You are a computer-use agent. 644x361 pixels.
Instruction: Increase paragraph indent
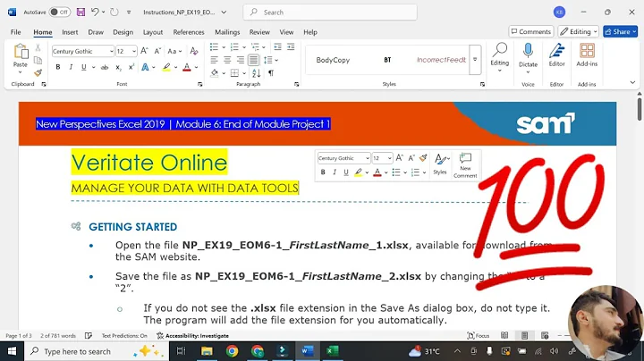291,46
